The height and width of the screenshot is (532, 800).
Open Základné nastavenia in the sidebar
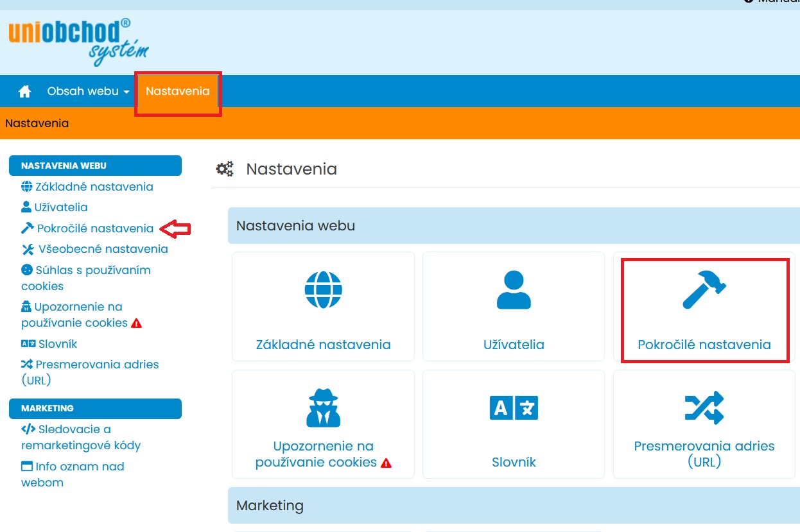pos(94,187)
